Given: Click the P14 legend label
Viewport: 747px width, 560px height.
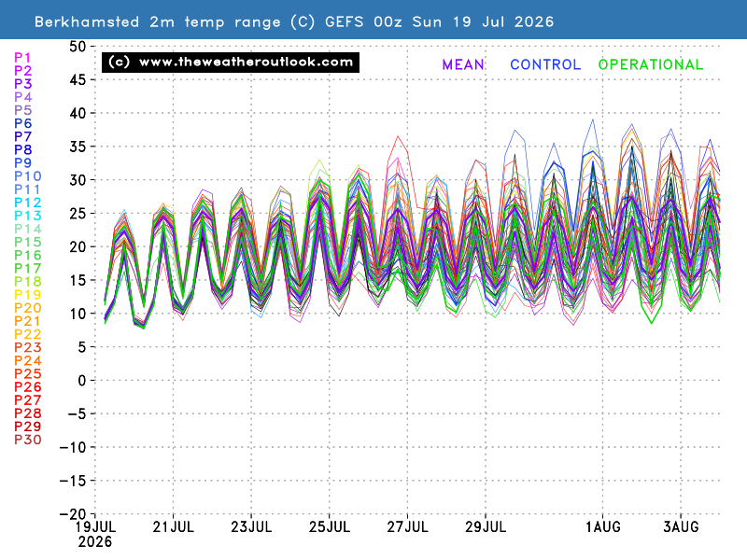Looking at the screenshot, I should click(28, 229).
